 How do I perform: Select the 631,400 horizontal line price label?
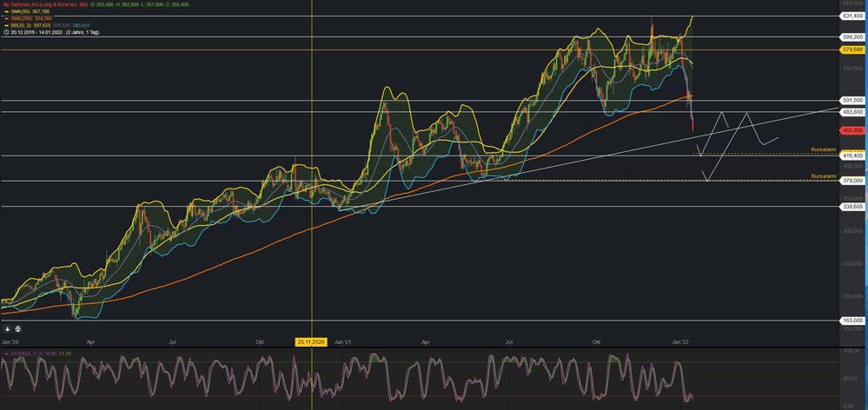(x=852, y=16)
